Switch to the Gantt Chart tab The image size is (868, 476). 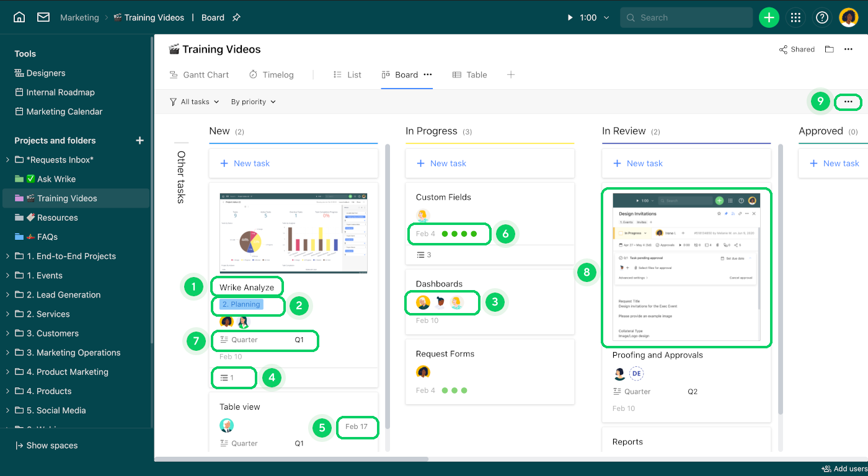[x=199, y=74]
